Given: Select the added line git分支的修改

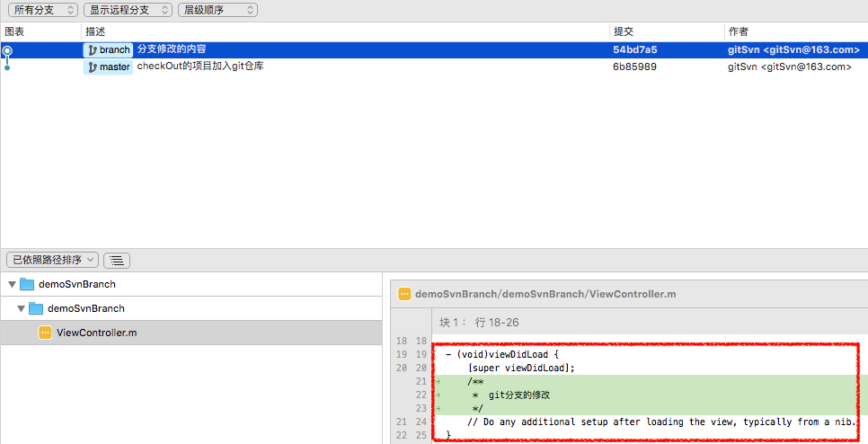Looking at the screenshot, I should click(651, 395).
